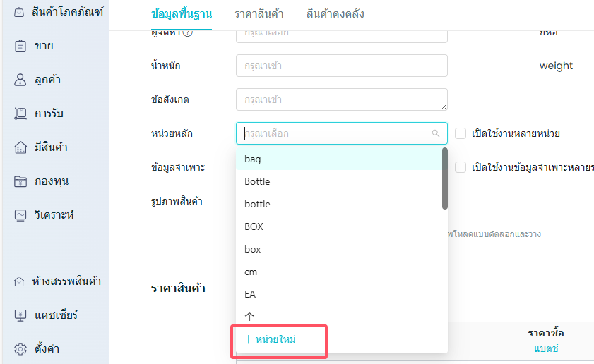The width and height of the screenshot is (594, 364).
Task: Click the แคชเชียร์ cashier icon
Action: pyautogui.click(x=20, y=315)
